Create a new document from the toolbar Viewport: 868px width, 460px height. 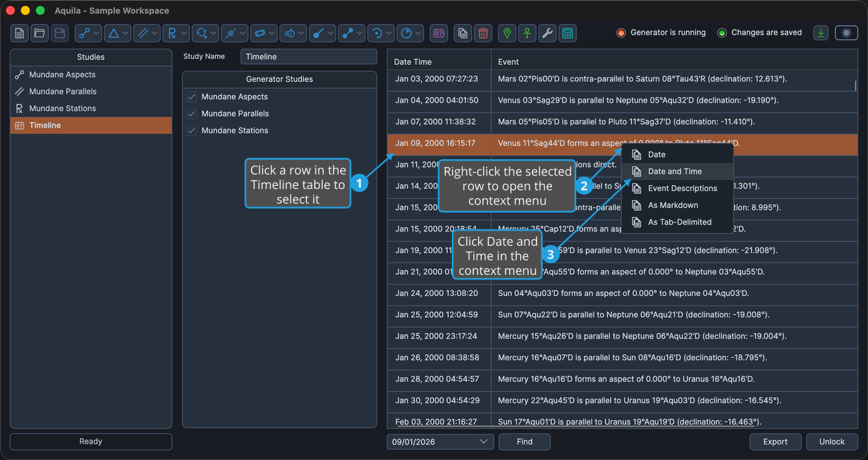pos(20,33)
